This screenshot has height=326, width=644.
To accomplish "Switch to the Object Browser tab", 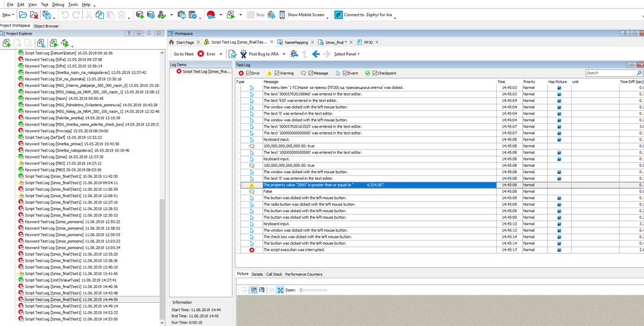I will (46, 26).
